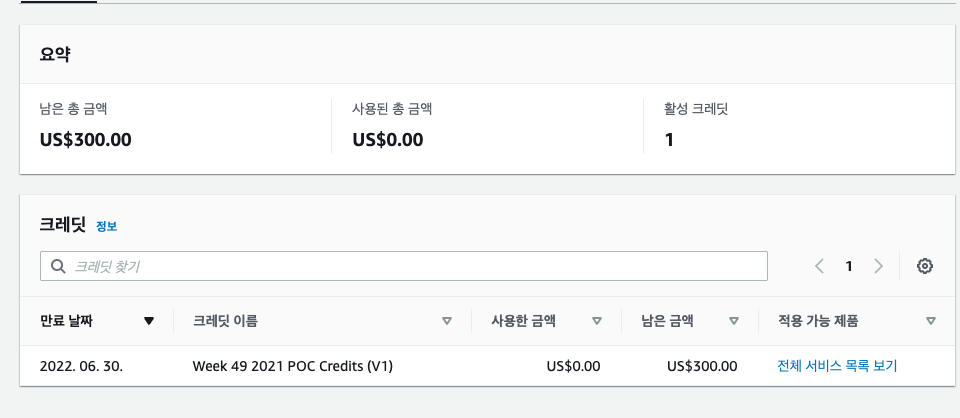Click the 사용된 총 금액 US$0.00 value
960x418 pixels.
point(388,139)
